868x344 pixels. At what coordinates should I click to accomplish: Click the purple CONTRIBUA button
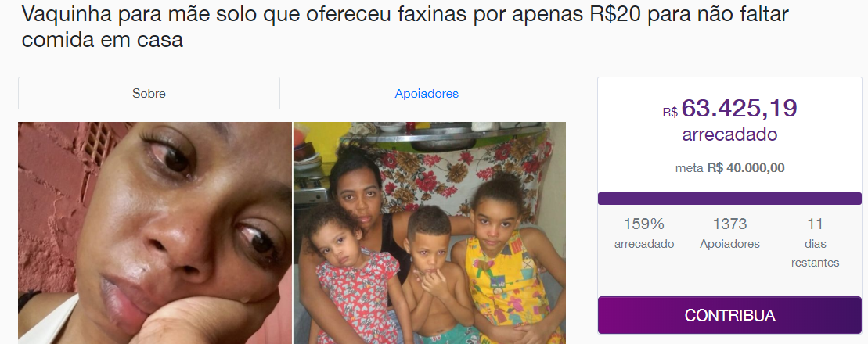click(729, 315)
